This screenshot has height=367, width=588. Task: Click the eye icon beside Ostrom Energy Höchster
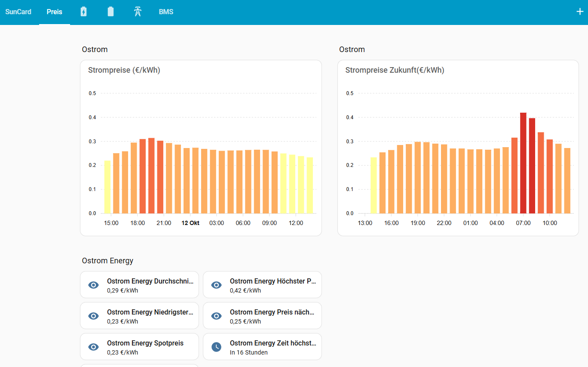(217, 285)
